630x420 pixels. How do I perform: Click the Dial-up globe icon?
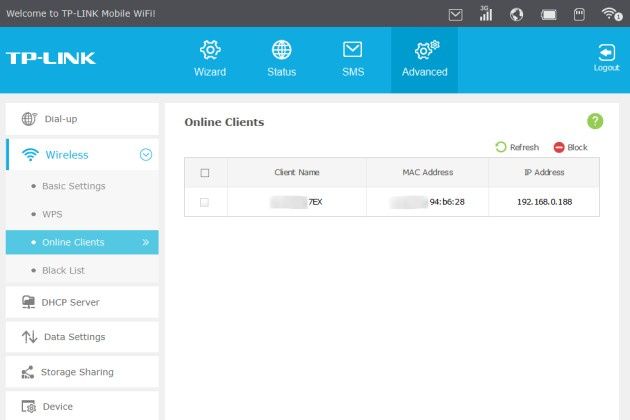pos(29,119)
